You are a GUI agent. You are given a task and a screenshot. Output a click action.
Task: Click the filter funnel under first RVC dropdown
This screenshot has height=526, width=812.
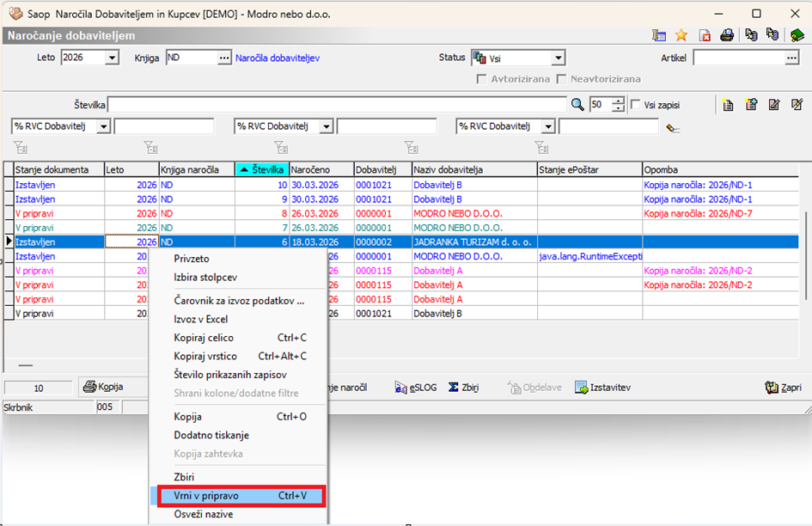tap(20, 147)
